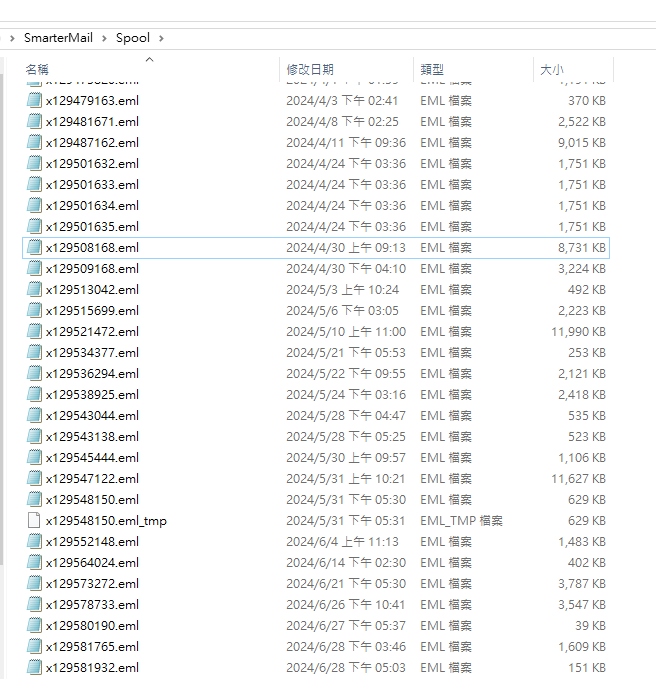Viewport: 656px width, 683px height.
Task: Click Spool in the address path
Action: point(133,38)
